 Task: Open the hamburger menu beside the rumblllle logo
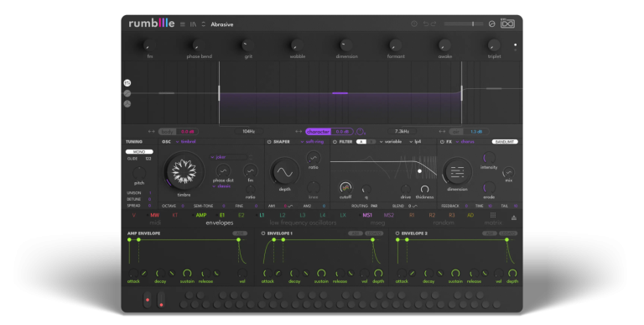click(x=183, y=24)
